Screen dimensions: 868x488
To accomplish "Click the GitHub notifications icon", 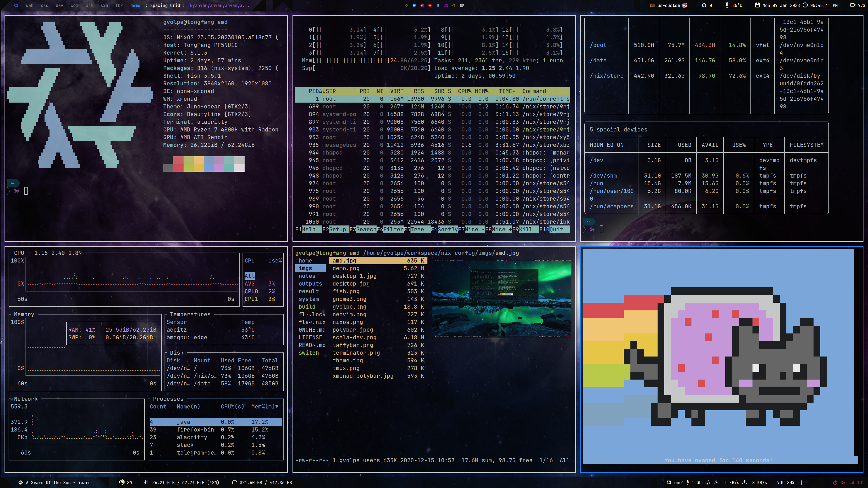I will tap(704, 5).
